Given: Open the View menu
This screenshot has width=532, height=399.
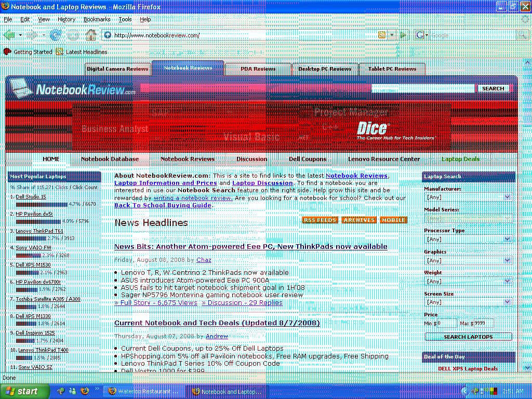Looking at the screenshot, I should 44,19.
